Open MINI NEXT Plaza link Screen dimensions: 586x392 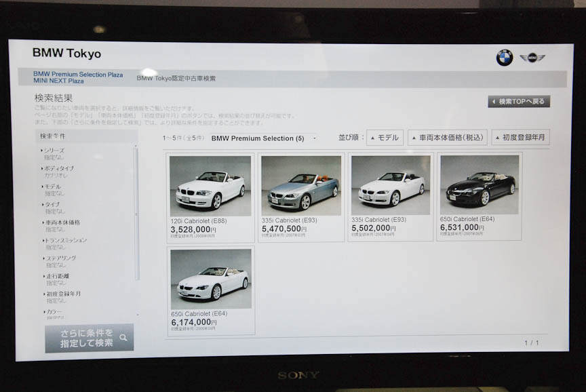[58, 81]
